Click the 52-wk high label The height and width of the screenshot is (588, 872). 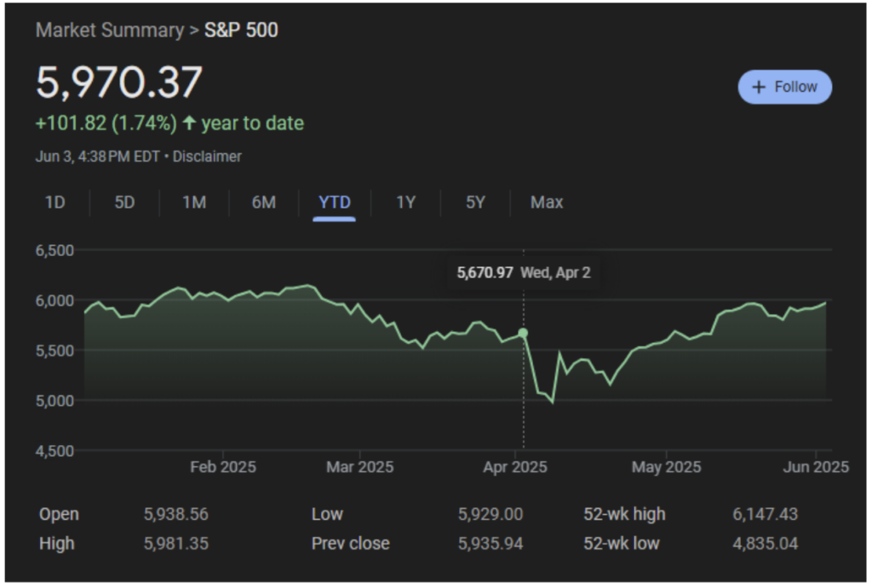point(624,514)
